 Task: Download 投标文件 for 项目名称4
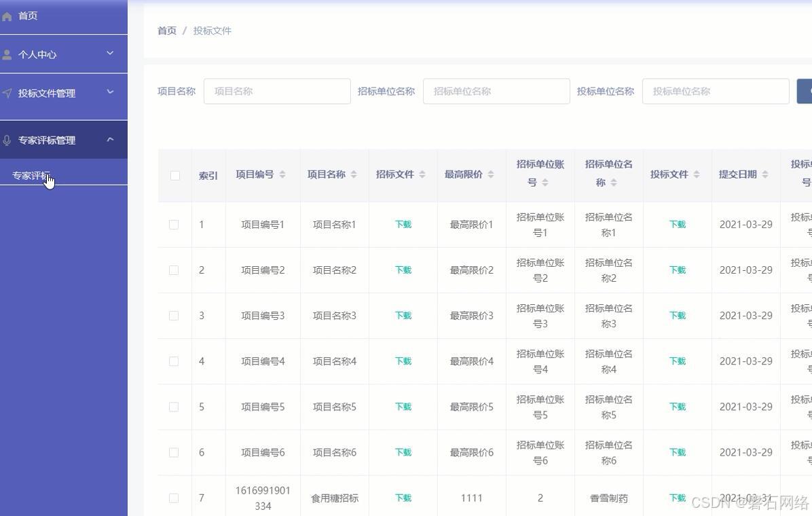(678, 361)
